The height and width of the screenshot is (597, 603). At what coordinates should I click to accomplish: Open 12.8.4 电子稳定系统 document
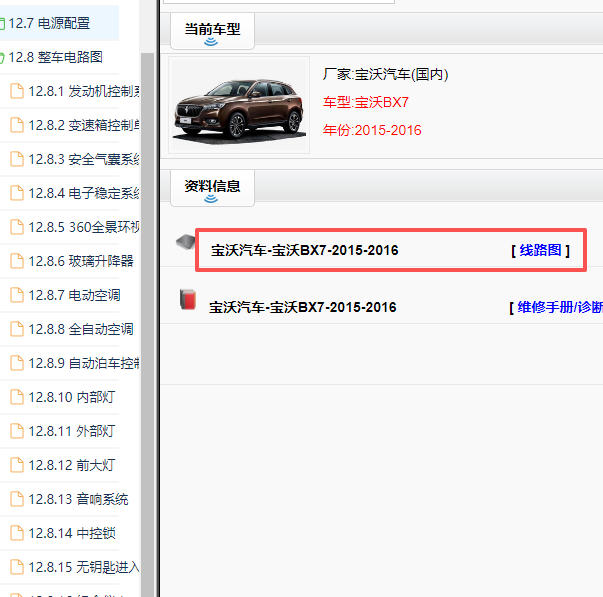coord(84,193)
